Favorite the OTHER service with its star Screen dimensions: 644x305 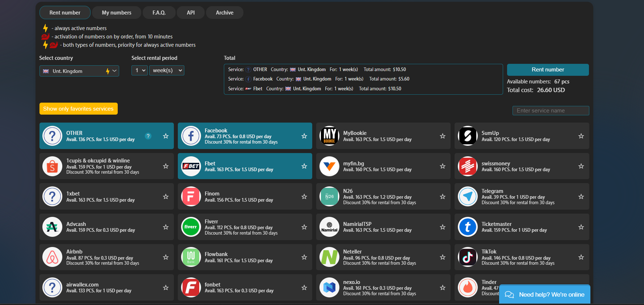[x=166, y=136]
